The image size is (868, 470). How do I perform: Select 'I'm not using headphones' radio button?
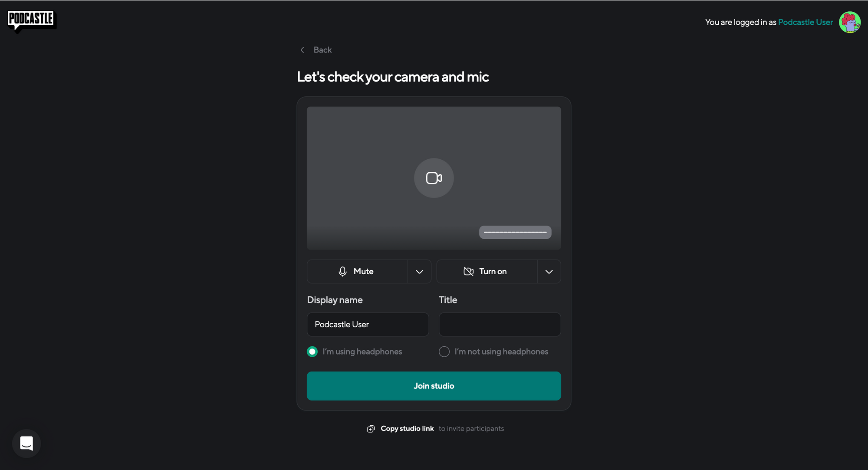pyautogui.click(x=444, y=352)
